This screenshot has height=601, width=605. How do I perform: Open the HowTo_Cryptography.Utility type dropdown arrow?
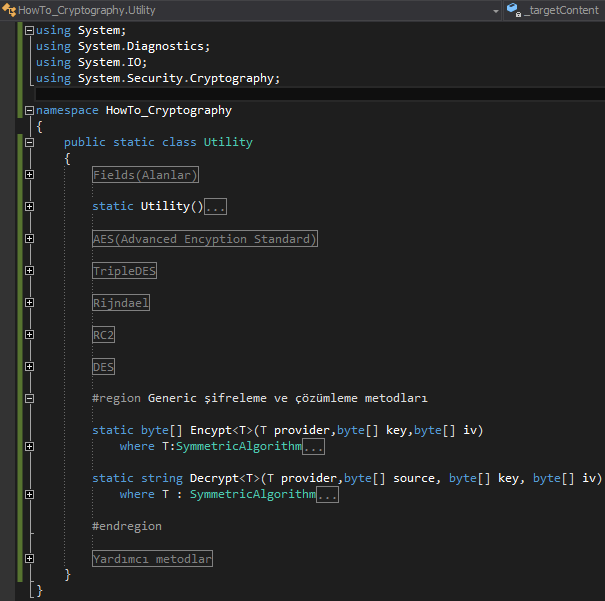coord(496,10)
